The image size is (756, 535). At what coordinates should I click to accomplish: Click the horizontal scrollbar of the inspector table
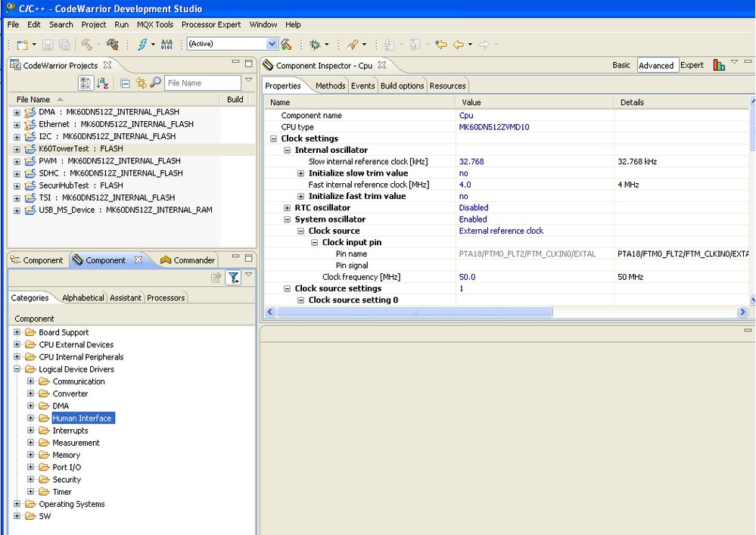[x=414, y=312]
